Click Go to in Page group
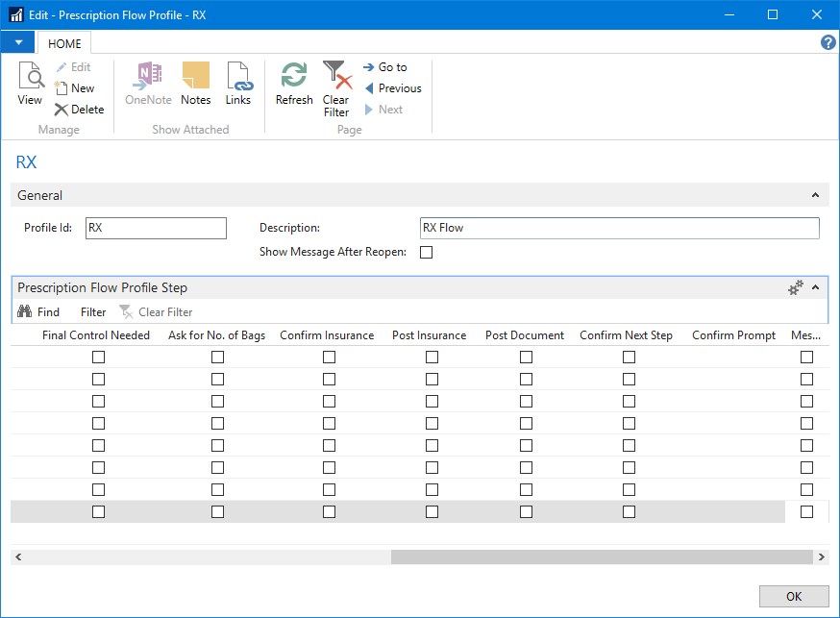The height and width of the screenshot is (618, 840). (x=385, y=67)
